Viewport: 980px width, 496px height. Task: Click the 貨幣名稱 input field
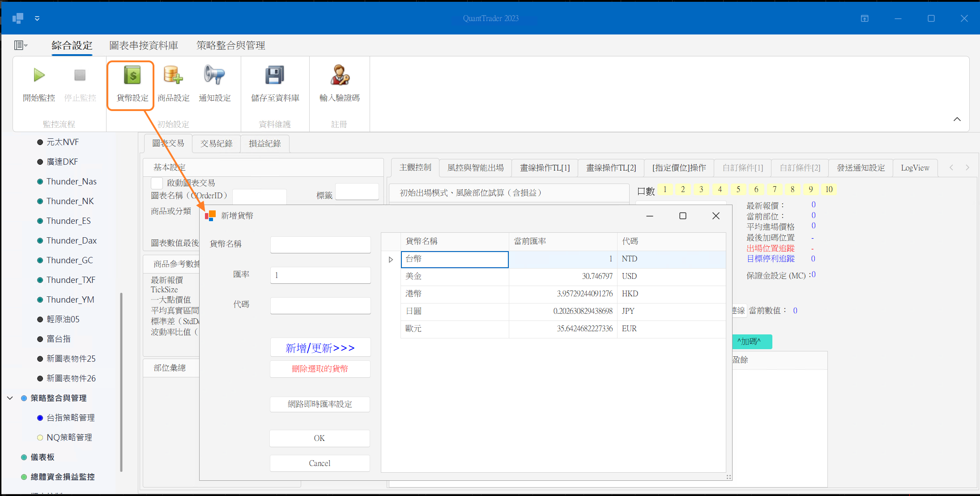pos(320,244)
